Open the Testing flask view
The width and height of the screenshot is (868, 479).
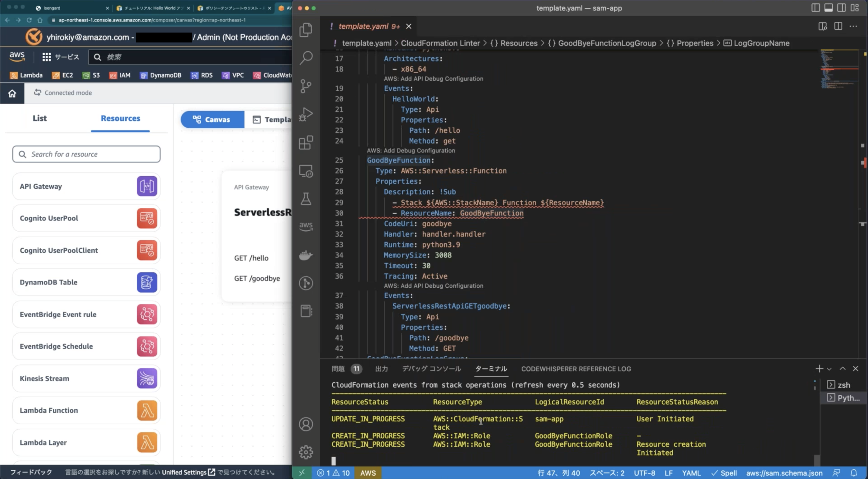tap(306, 199)
